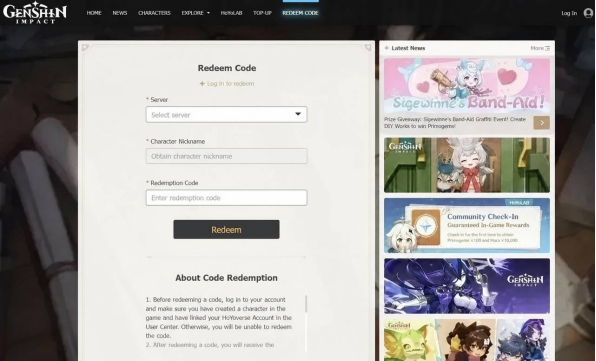Image resolution: width=596 pixels, height=361 pixels.
Task: Click the Latest News plus icon
Action: (x=387, y=48)
